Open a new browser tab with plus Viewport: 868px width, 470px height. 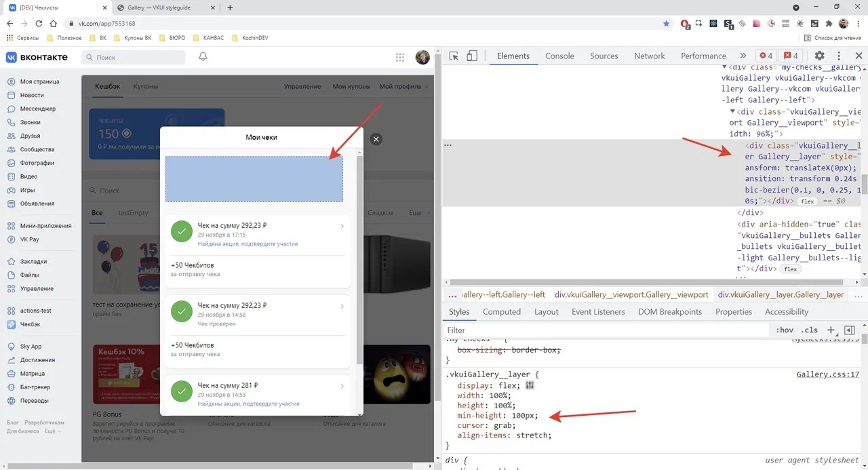click(230, 7)
